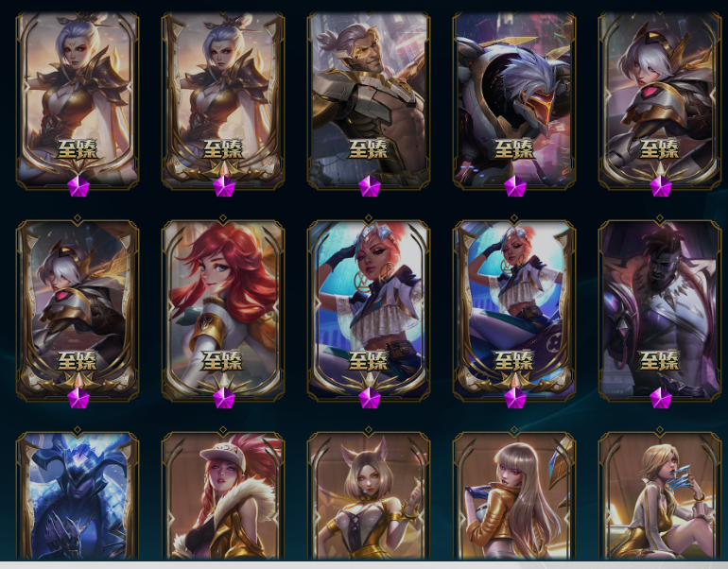Open the shirtless grey-haired man skin card
Image resolution: width=728 pixels, height=569 pixels.
click(x=369, y=100)
